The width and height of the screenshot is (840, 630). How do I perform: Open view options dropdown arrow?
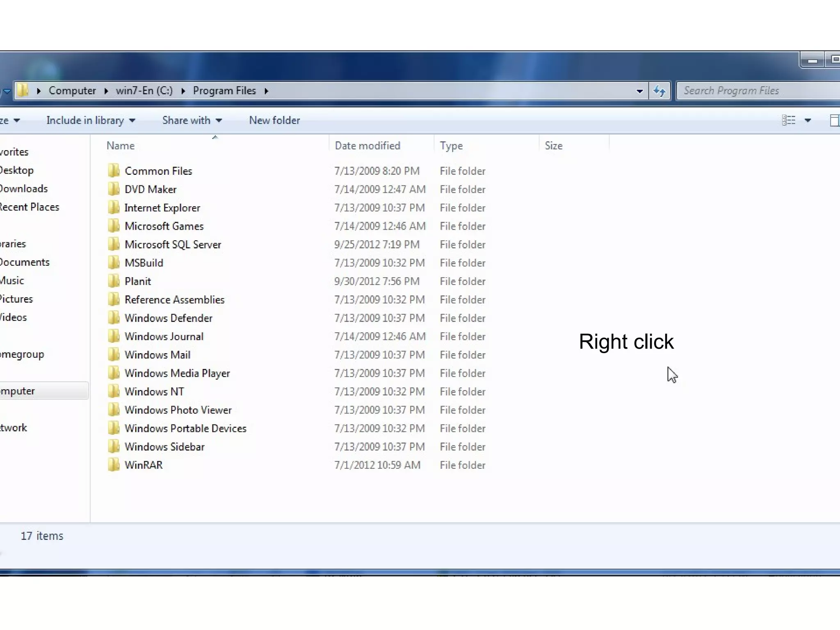point(808,120)
